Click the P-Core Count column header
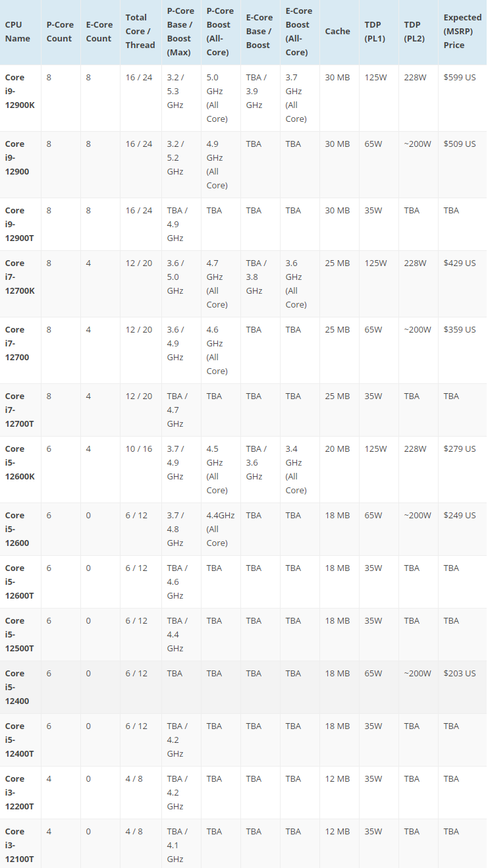Screen dimensions: 488x868 (59, 31)
